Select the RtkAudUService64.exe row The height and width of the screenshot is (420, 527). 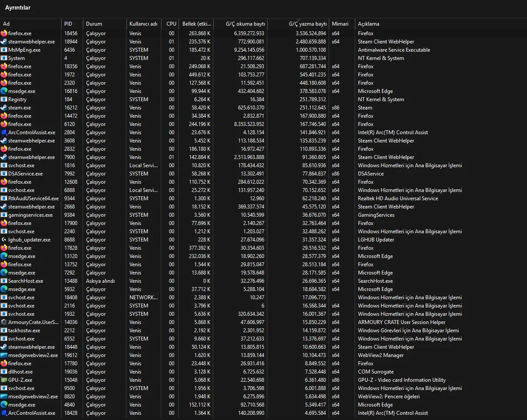[263, 198]
